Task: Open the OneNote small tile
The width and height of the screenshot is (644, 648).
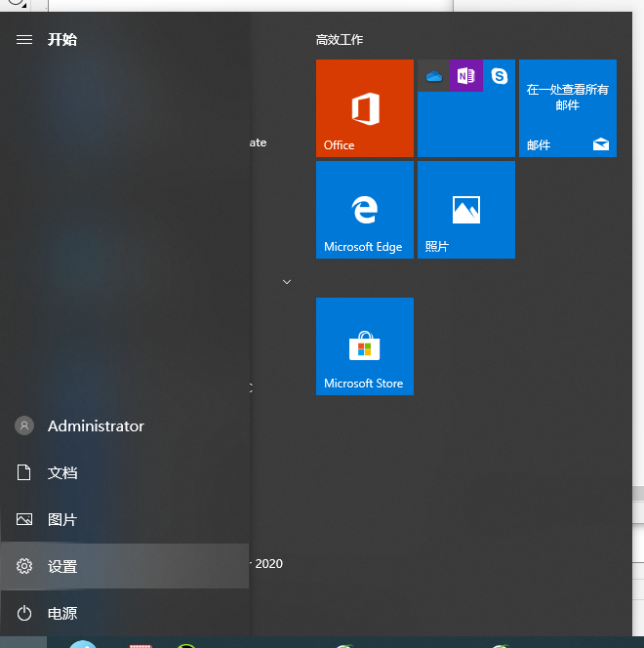Action: pyautogui.click(x=466, y=76)
